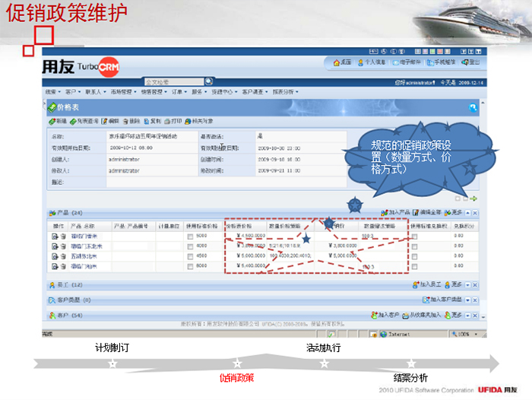Viewport: 532px width, 400px height.
Task: Open the 客户调查 menu
Action: tap(255, 92)
